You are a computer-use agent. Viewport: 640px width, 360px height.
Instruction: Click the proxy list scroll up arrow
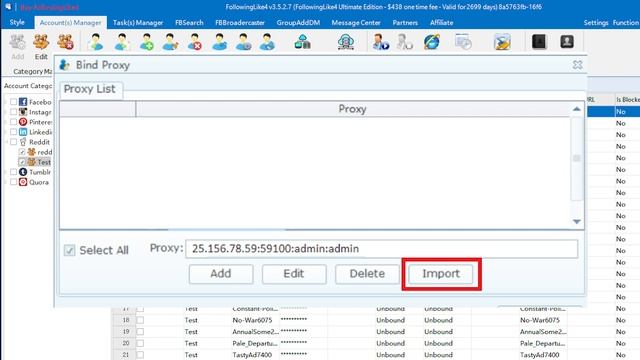[x=576, y=109]
